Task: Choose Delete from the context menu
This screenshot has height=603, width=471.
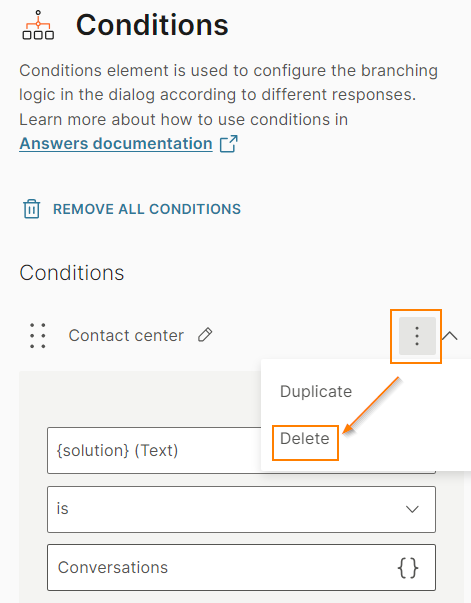Action: click(x=305, y=439)
